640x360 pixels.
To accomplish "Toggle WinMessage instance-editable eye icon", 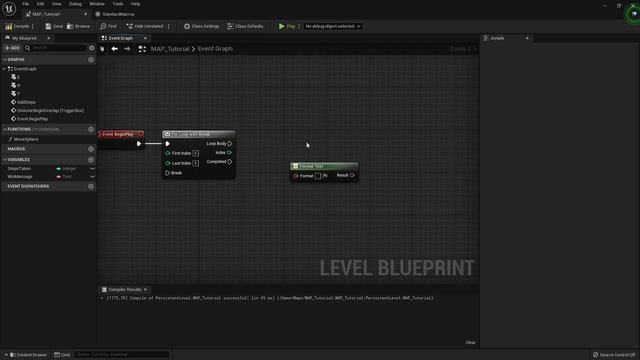I will (x=93, y=177).
